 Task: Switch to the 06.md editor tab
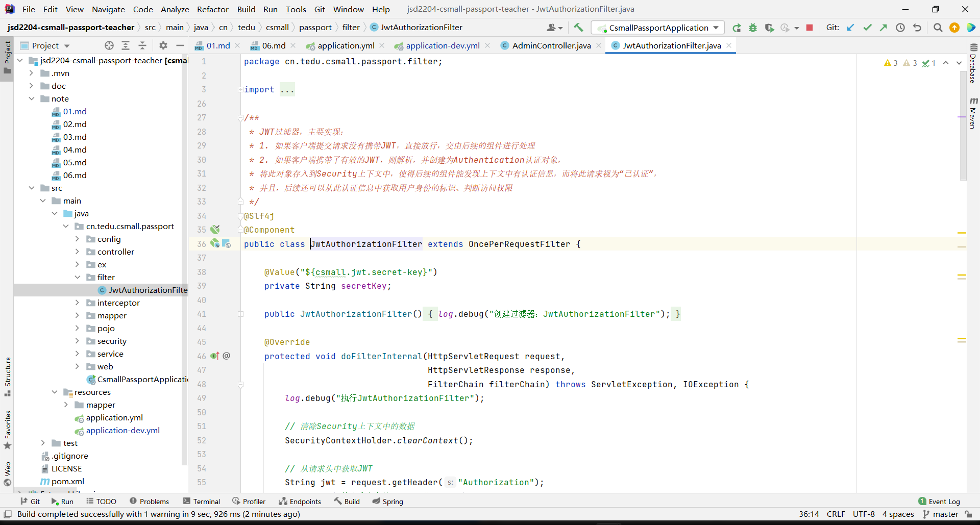pos(274,45)
